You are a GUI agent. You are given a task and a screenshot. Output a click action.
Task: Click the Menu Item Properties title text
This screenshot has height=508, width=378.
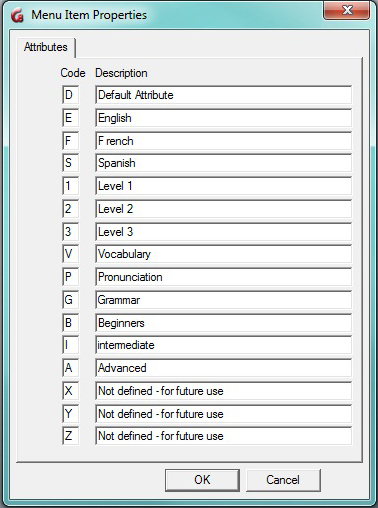tap(89, 15)
